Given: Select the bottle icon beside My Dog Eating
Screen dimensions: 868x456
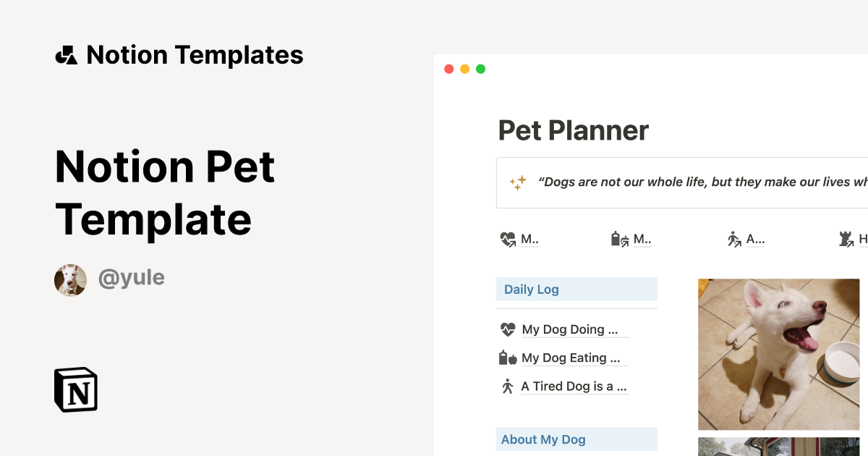Looking at the screenshot, I should (506, 357).
